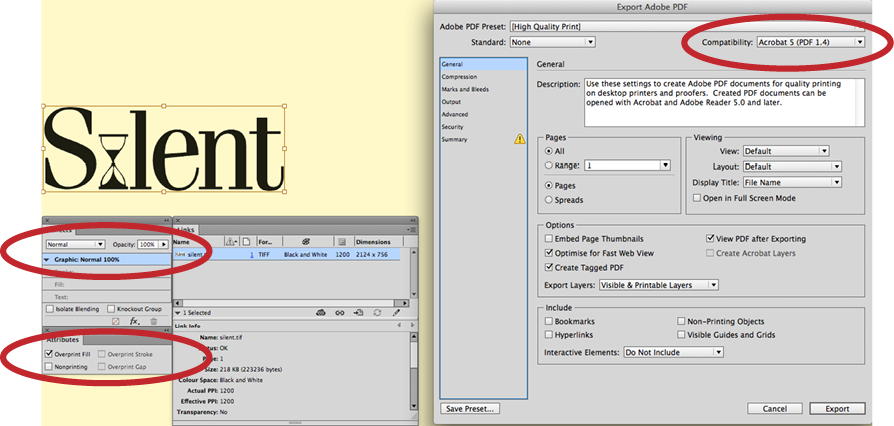Open the fx effects menu icon
The width and height of the screenshot is (894, 426).
[135, 322]
